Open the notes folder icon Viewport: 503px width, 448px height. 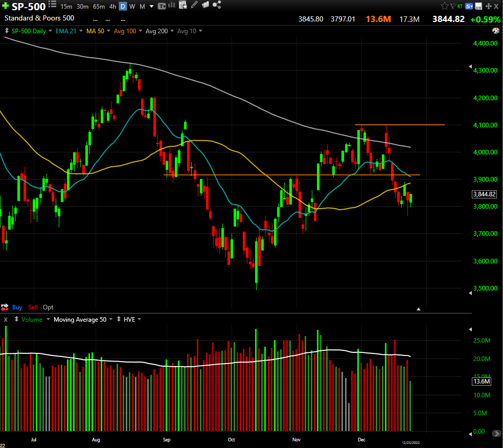pyautogui.click(x=205, y=5)
